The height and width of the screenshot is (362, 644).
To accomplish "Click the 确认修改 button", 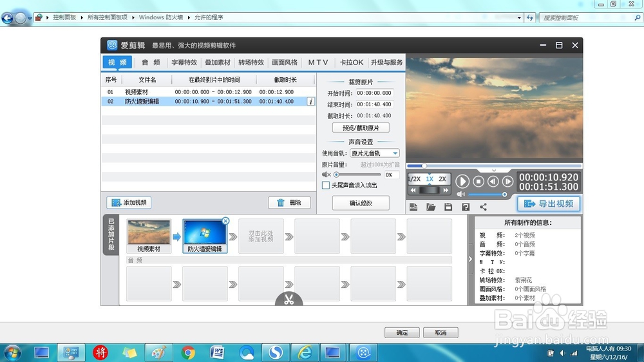I will [361, 203].
